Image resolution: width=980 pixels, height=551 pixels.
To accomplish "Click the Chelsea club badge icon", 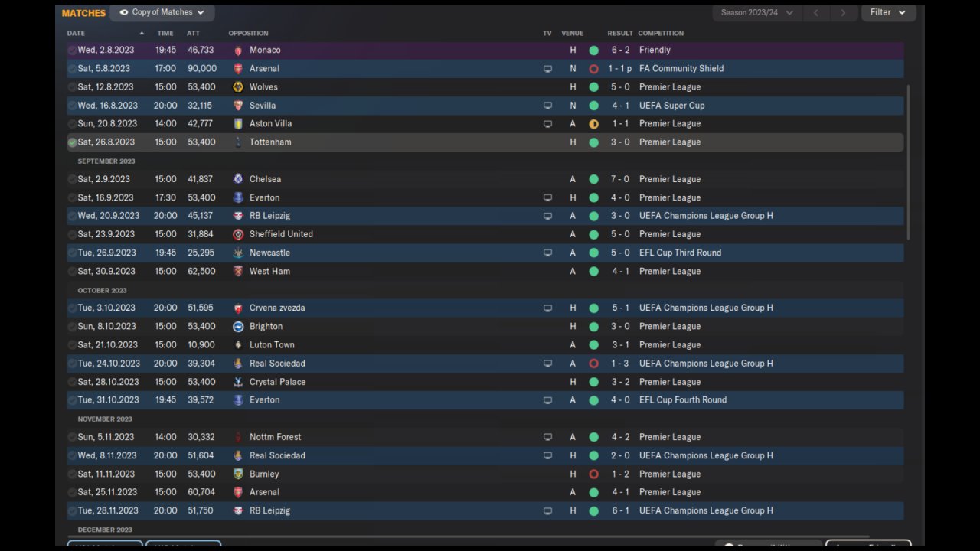I will click(238, 179).
